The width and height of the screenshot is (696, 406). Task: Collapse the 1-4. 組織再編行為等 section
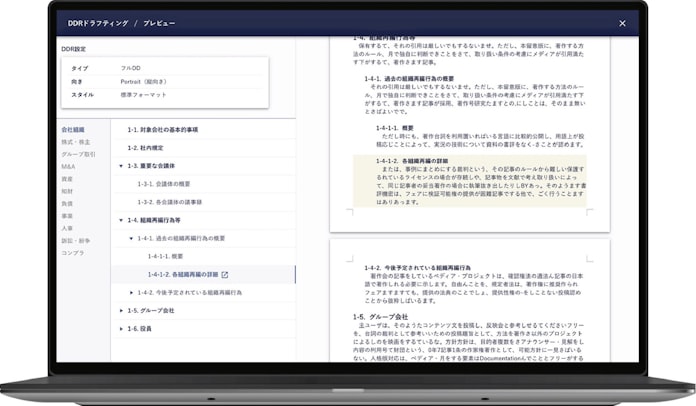coord(121,220)
